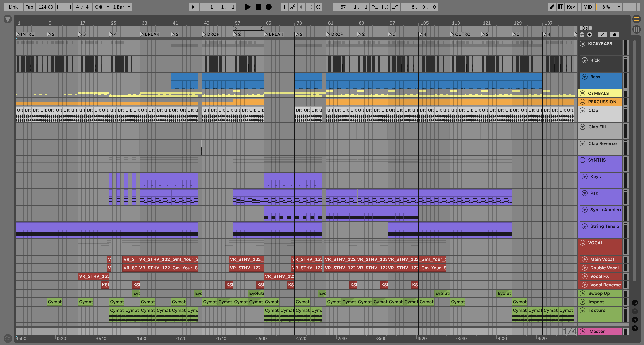Click the MIDI Arrangement Overdub plus icon
The width and height of the screenshot is (644, 345).
(x=284, y=7)
